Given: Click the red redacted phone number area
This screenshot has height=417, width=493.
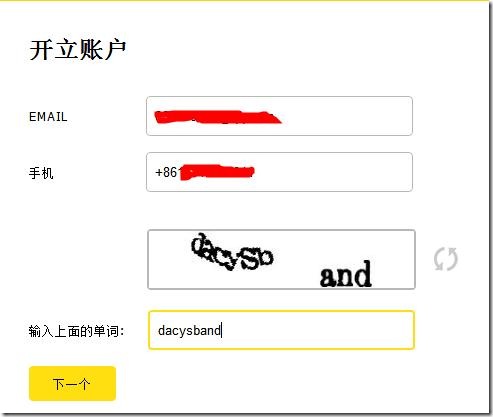Looking at the screenshot, I should pyautogui.click(x=217, y=172).
